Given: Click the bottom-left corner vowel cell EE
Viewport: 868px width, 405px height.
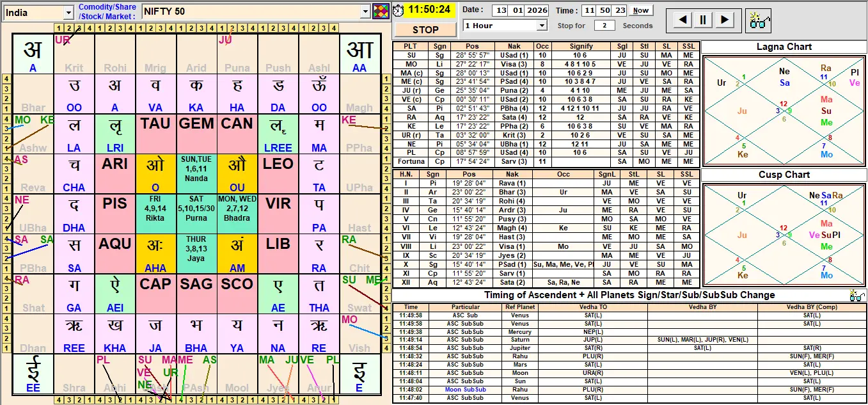Looking at the screenshot, I should click(x=33, y=374).
